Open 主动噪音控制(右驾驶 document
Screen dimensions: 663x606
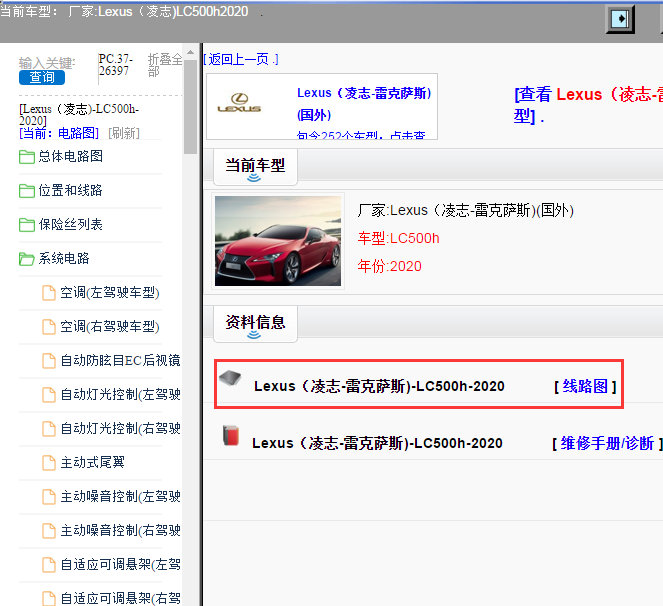[x=121, y=530]
